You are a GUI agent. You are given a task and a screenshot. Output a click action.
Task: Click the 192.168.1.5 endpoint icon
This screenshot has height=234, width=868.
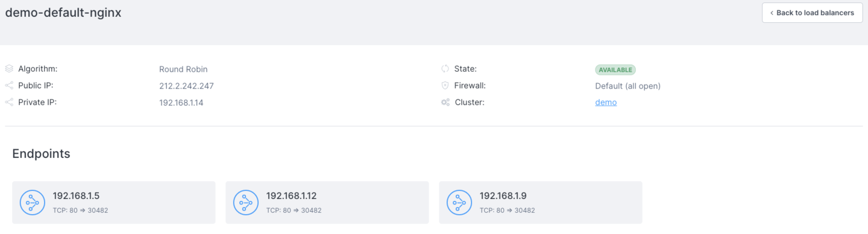pos(33,203)
